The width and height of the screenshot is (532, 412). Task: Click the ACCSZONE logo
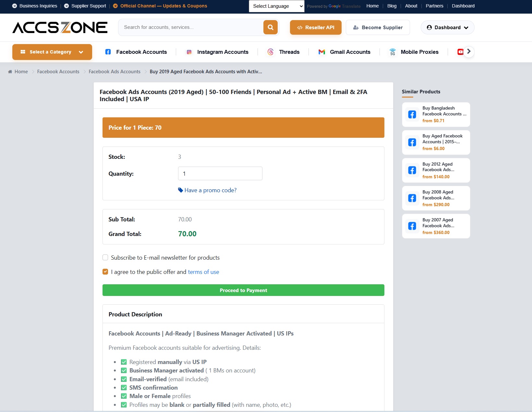[x=60, y=28]
